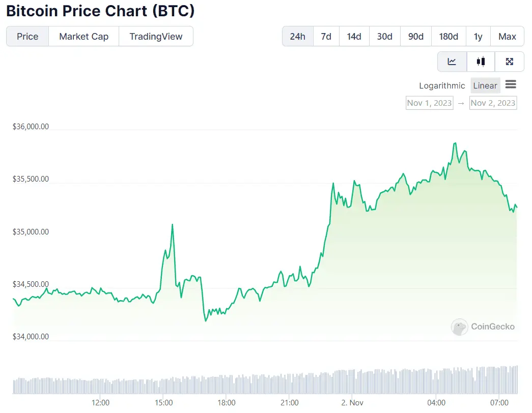Select the candlestick view in the chart toolbar
The image size is (532, 413).
point(481,61)
